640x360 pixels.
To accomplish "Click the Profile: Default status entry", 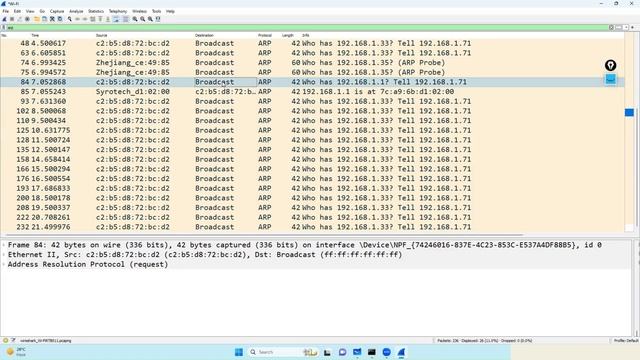I will (x=626, y=340).
